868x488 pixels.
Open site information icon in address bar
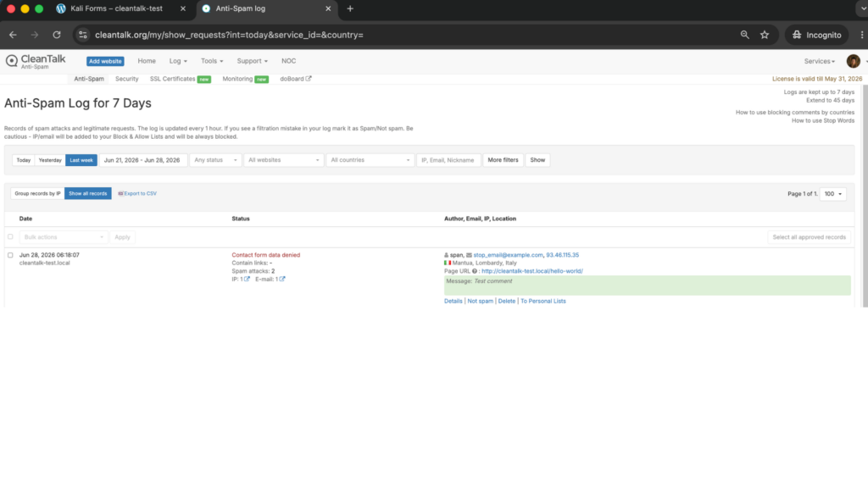click(82, 35)
